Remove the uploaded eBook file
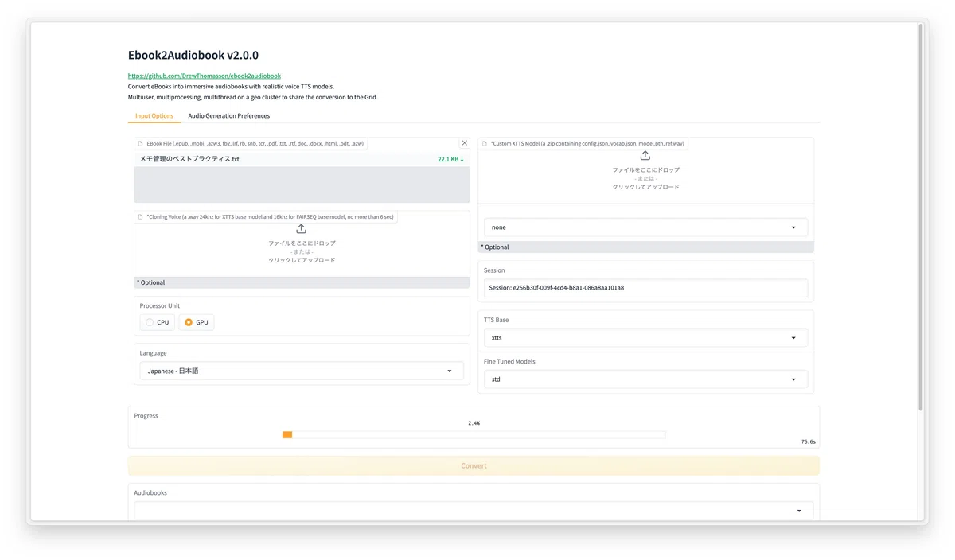The image size is (955, 560). pyautogui.click(x=465, y=143)
